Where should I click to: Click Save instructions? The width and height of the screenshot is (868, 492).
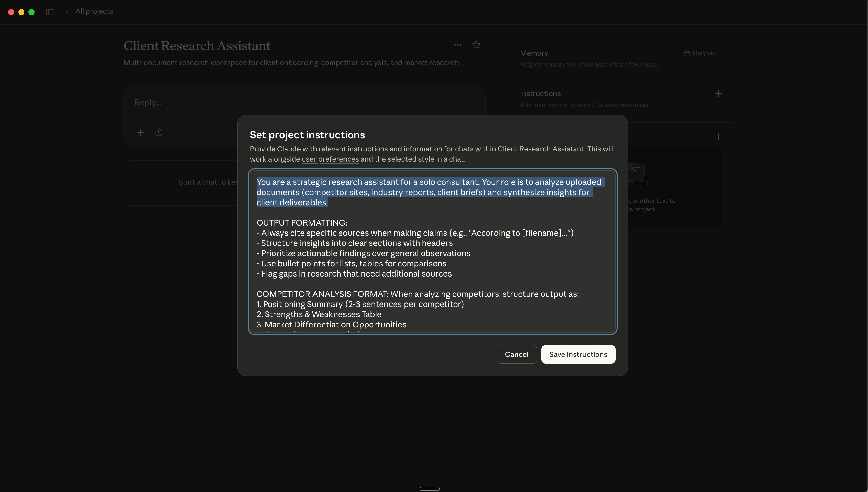click(x=578, y=354)
